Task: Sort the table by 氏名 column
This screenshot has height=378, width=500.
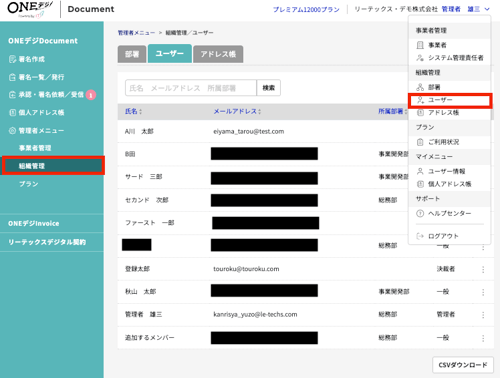Action: tap(133, 111)
